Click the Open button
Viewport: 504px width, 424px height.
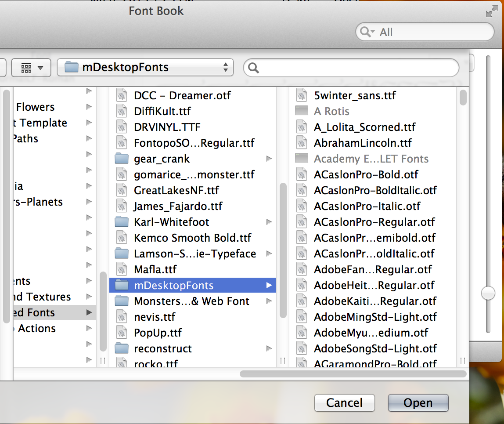point(418,403)
